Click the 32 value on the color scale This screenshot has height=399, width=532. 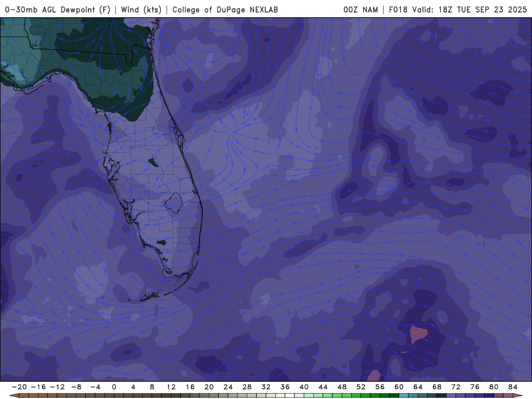point(266,387)
